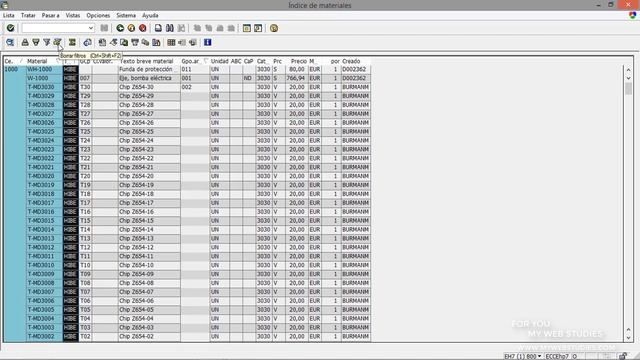The height and width of the screenshot is (360, 640).
Task: Click the green Back arrow icon
Action: [120, 28]
